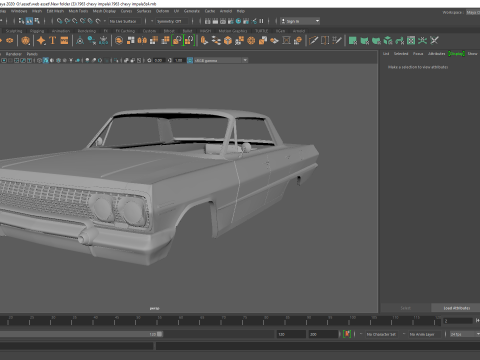Toggle the first snap magnet icon
480x360 pixels.
(x=59, y=21)
